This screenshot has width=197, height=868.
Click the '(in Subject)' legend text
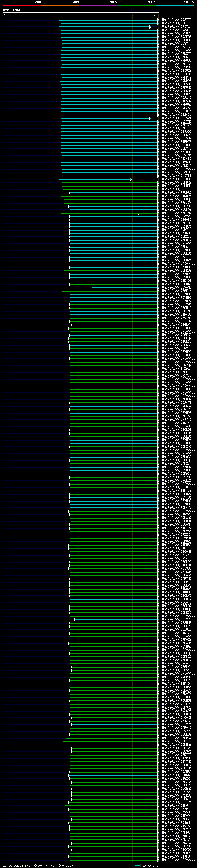click(62, 865)
